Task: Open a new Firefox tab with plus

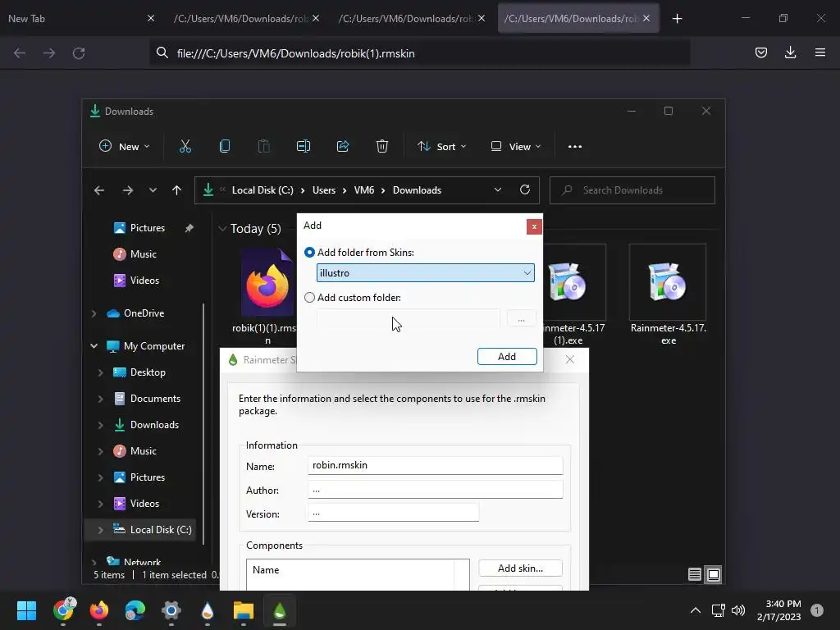Action: (677, 19)
